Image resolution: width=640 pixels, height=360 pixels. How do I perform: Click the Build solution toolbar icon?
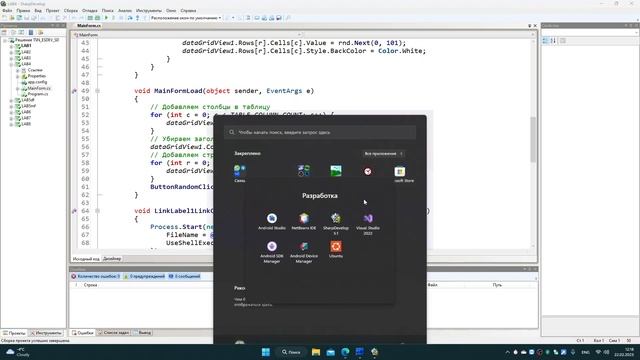(x=90, y=18)
